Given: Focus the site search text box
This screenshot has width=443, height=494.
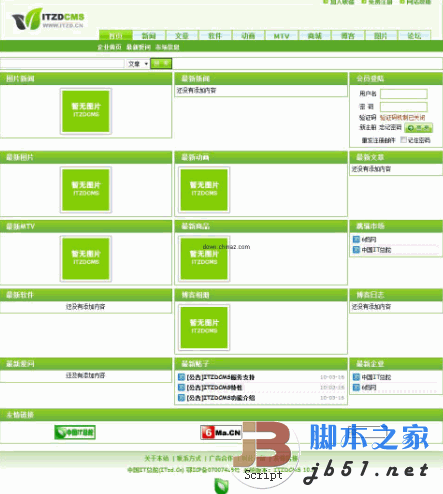Looking at the screenshot, I should 62,63.
